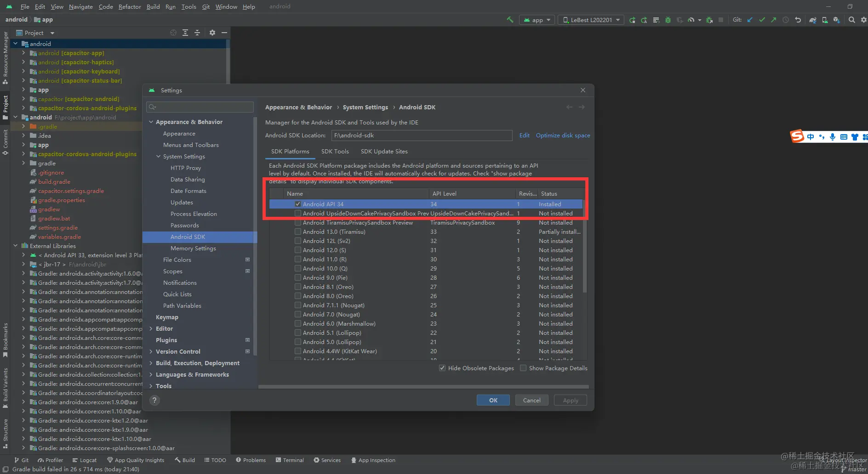This screenshot has height=474, width=868.
Task: Click Sync Project with Gradle Files icon
Action: 813,20
